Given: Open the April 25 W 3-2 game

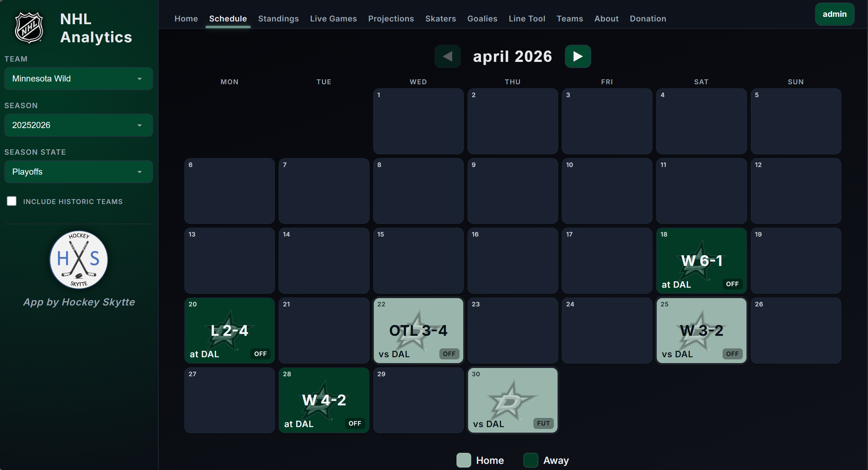Looking at the screenshot, I should pos(701,330).
